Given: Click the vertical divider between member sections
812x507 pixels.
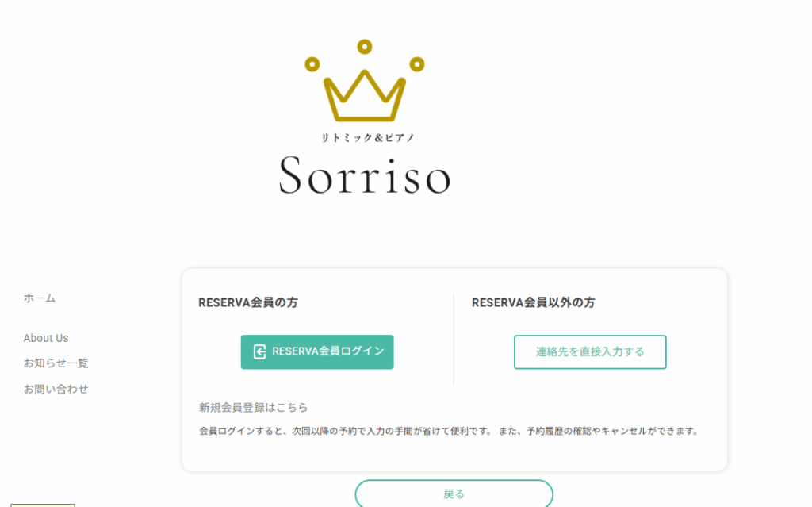Looking at the screenshot, I should coord(454,339).
